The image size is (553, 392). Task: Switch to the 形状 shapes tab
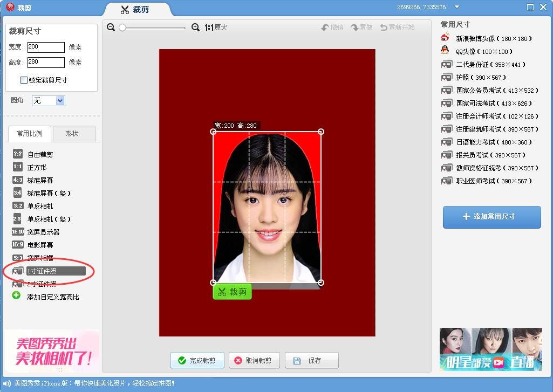[x=74, y=134]
